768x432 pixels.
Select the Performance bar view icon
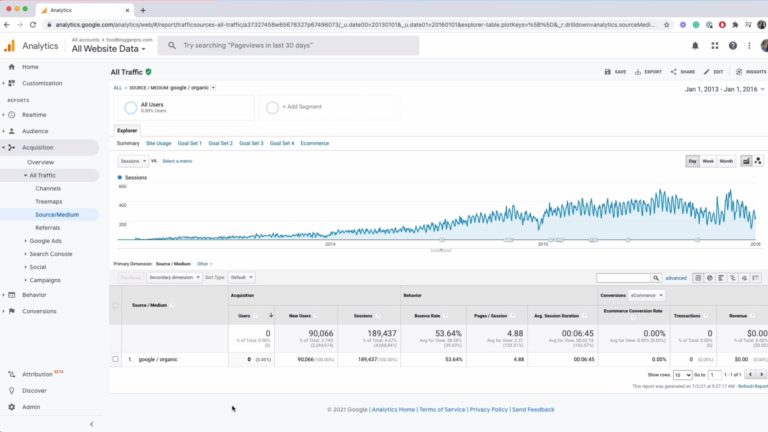click(x=721, y=278)
